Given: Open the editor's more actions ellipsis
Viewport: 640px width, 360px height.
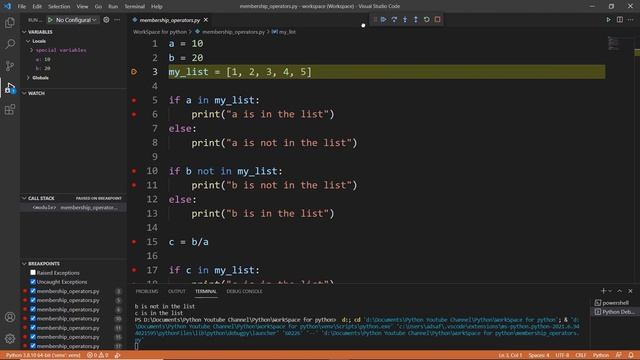Looking at the screenshot, I should (x=631, y=20).
